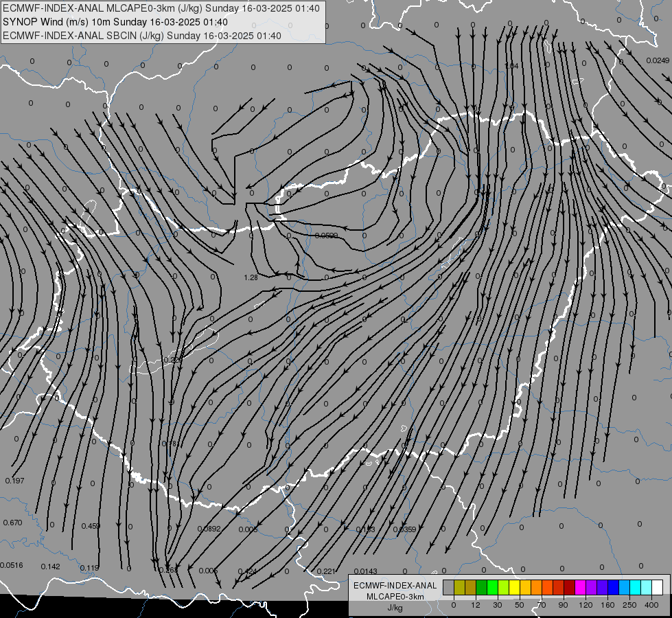Click the SYNOP Wind 10m title line

[x=115, y=22]
